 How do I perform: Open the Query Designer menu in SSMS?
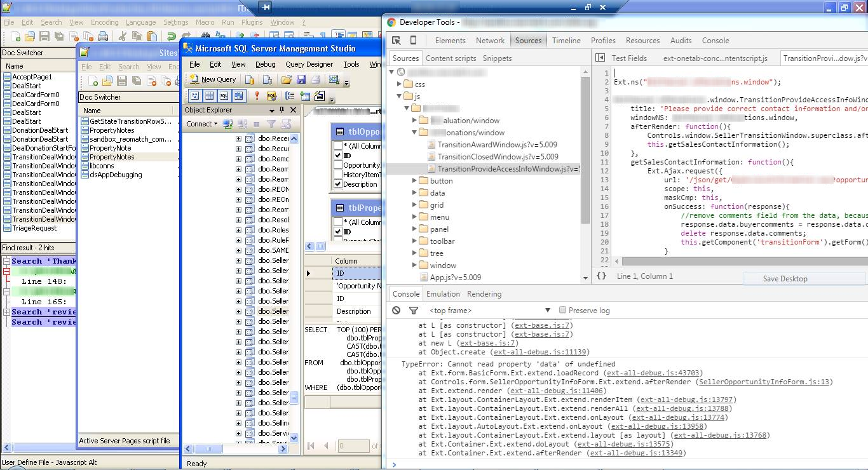(309, 64)
